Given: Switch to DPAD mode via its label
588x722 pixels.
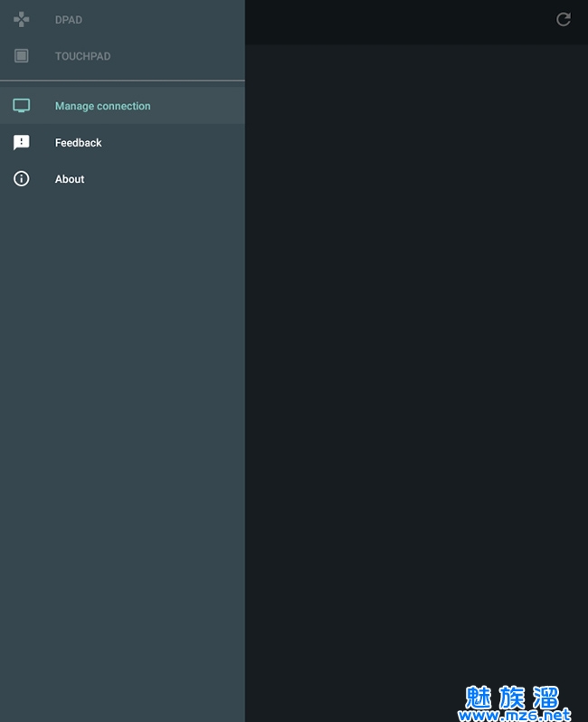Looking at the screenshot, I should pos(69,20).
